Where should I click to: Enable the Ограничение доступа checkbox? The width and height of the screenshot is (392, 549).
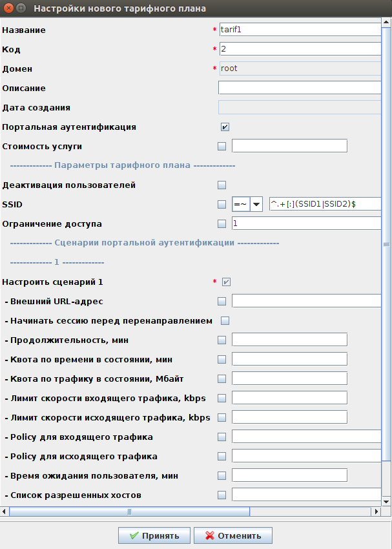point(222,224)
